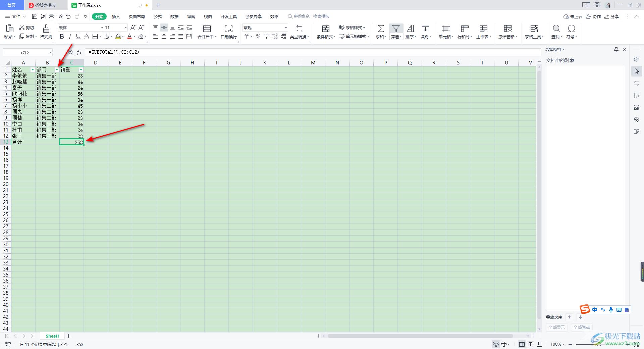Expand the Name Box dropdown
Screen dimensions: 644x349
click(x=51, y=52)
